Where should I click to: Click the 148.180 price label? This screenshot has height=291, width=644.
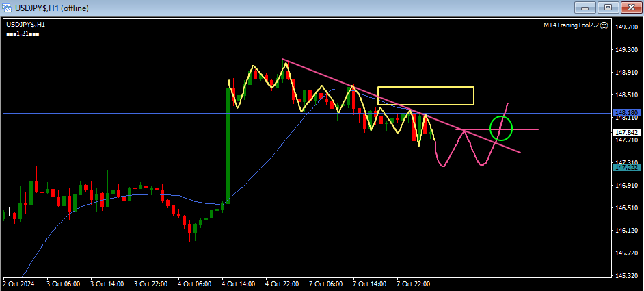point(626,113)
